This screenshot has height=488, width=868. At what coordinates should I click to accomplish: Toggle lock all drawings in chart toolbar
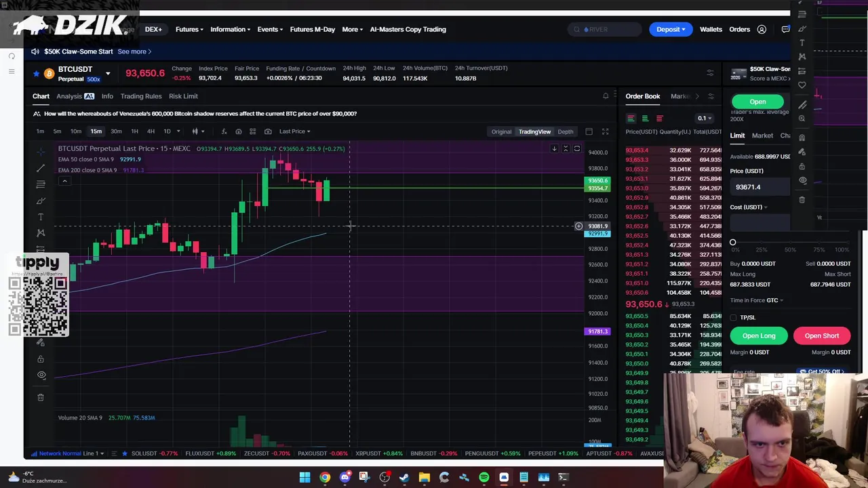41,359
